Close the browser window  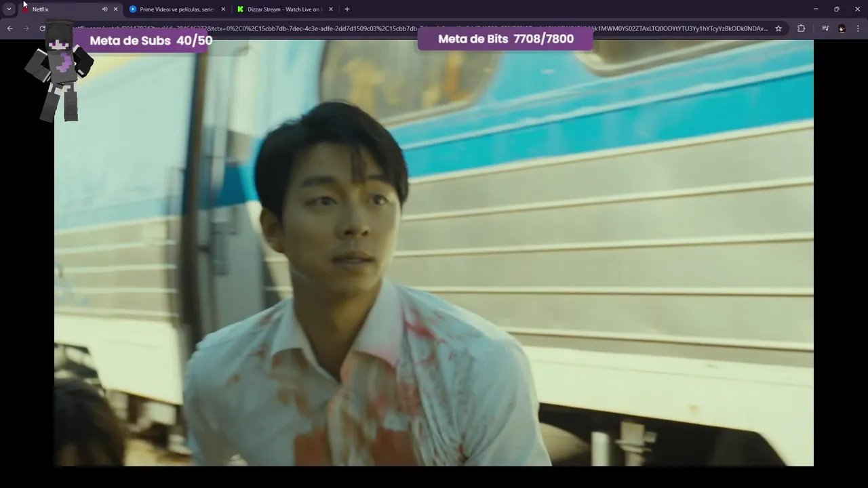857,9
